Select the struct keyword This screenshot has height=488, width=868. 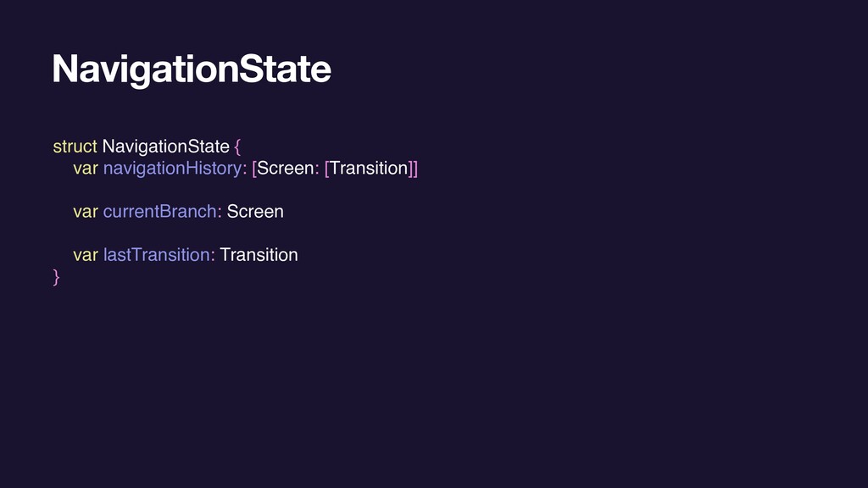(75, 146)
